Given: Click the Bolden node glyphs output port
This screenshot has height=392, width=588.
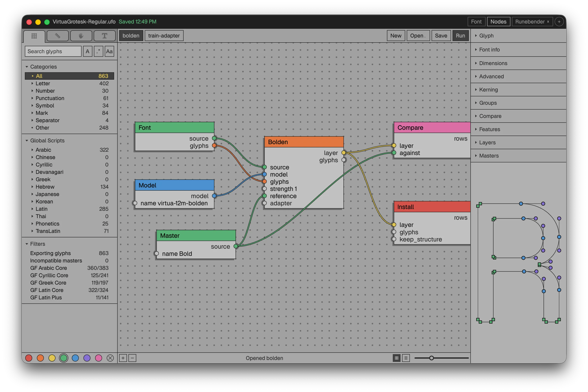Looking at the screenshot, I should click(344, 160).
